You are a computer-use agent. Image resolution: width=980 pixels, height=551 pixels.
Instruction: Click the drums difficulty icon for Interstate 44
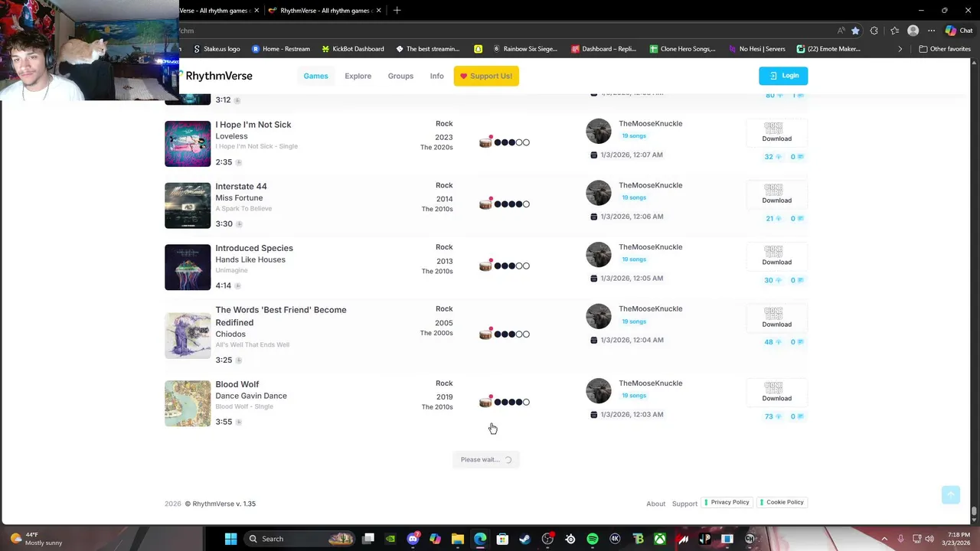pyautogui.click(x=485, y=204)
